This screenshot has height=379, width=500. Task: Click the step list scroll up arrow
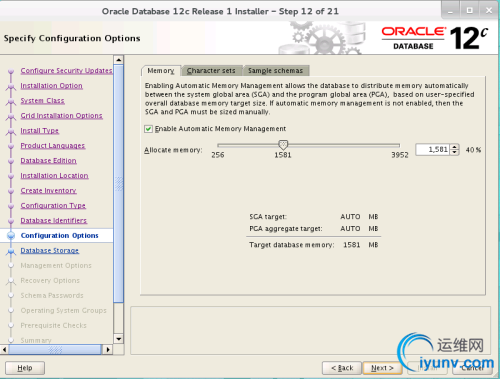[118, 60]
